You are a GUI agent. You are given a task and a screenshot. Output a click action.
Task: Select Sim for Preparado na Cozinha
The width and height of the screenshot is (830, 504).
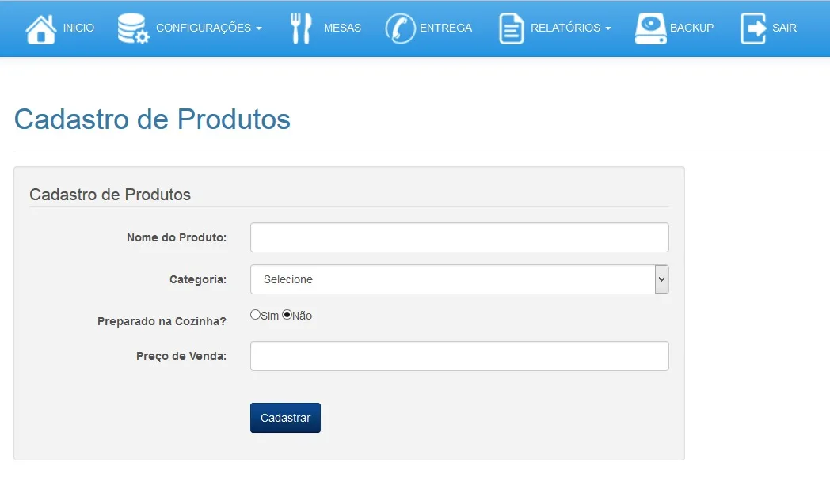pos(255,315)
